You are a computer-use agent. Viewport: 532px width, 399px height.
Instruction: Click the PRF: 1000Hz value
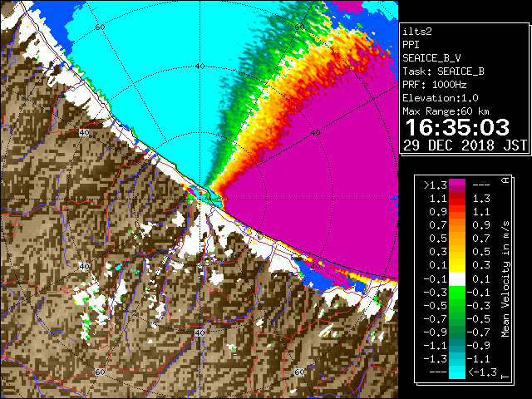[x=435, y=85]
